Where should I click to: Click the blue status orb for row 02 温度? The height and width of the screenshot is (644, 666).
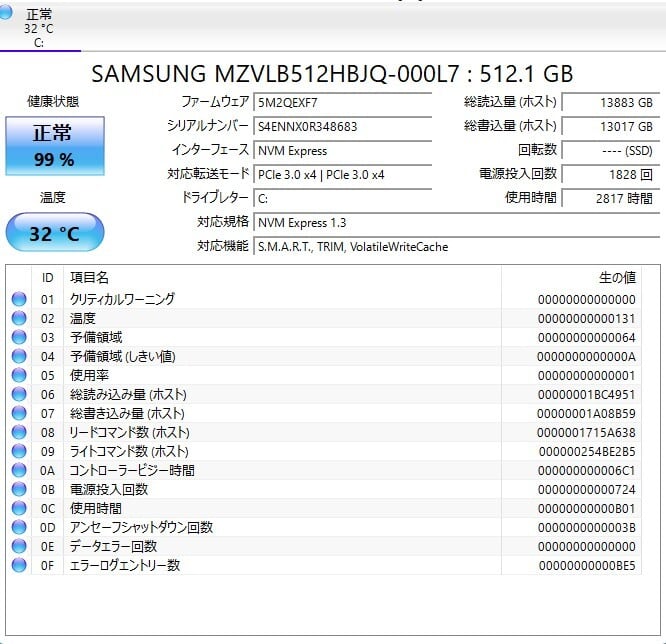[x=19, y=318]
